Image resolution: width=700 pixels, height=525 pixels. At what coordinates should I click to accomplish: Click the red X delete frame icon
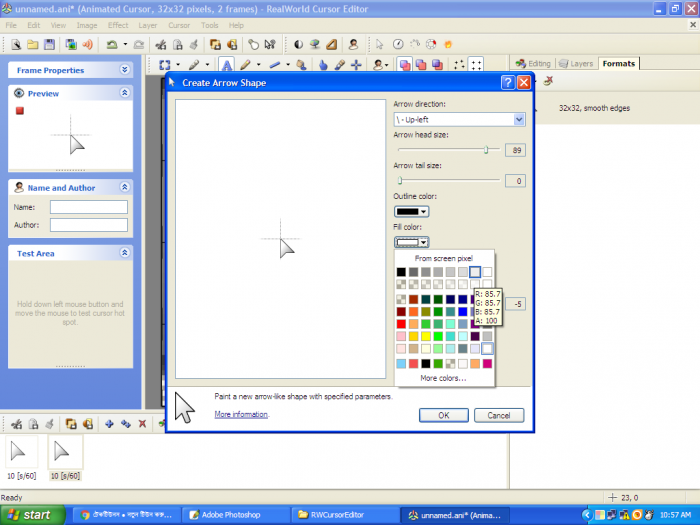click(x=142, y=424)
